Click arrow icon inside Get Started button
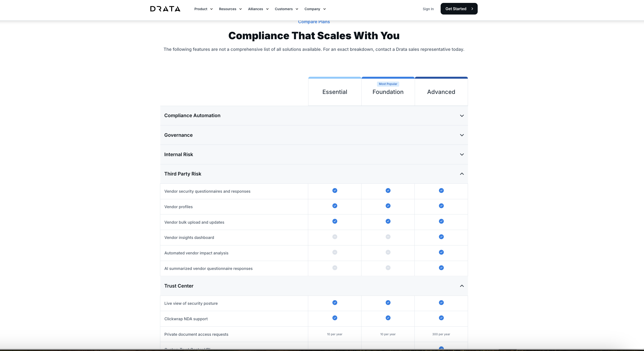The height and width of the screenshot is (351, 644). pos(472,9)
